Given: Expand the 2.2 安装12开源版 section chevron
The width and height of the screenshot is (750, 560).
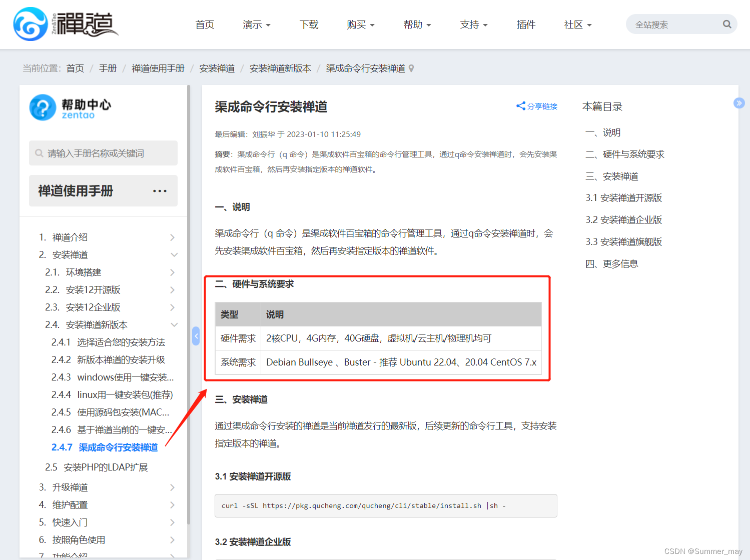Looking at the screenshot, I should 172,290.
